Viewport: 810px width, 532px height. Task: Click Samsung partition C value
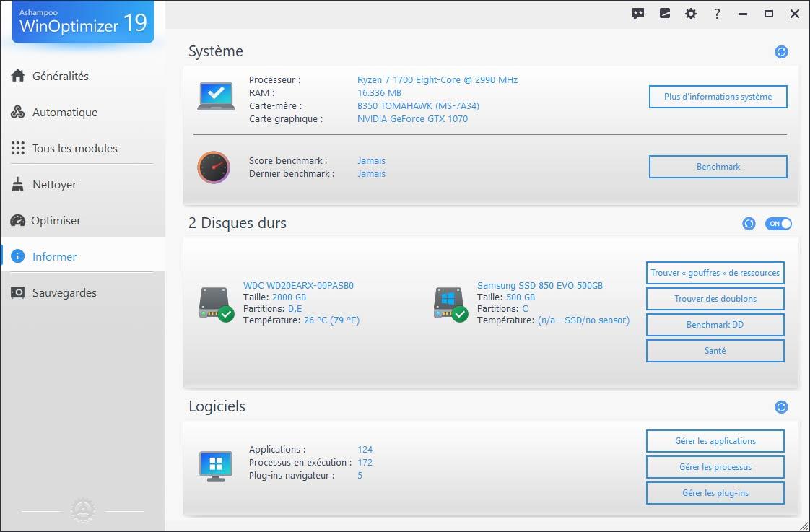pyautogui.click(x=525, y=308)
